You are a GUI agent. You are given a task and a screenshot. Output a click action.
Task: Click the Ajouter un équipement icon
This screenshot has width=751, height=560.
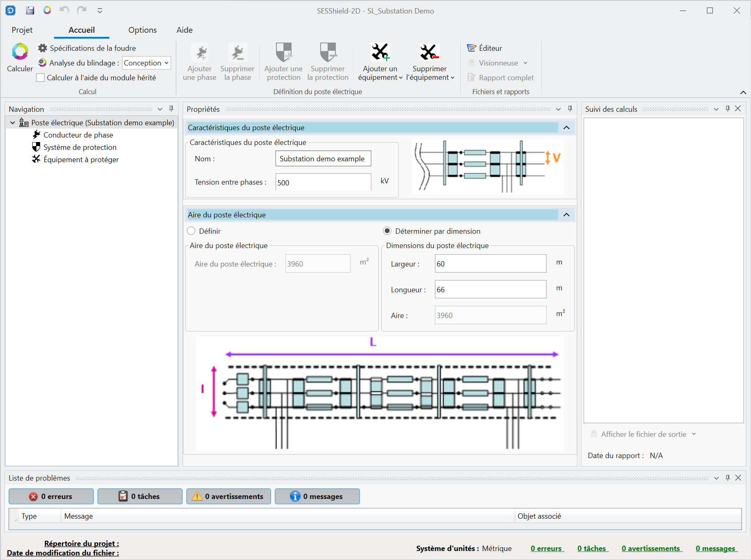pos(380,52)
